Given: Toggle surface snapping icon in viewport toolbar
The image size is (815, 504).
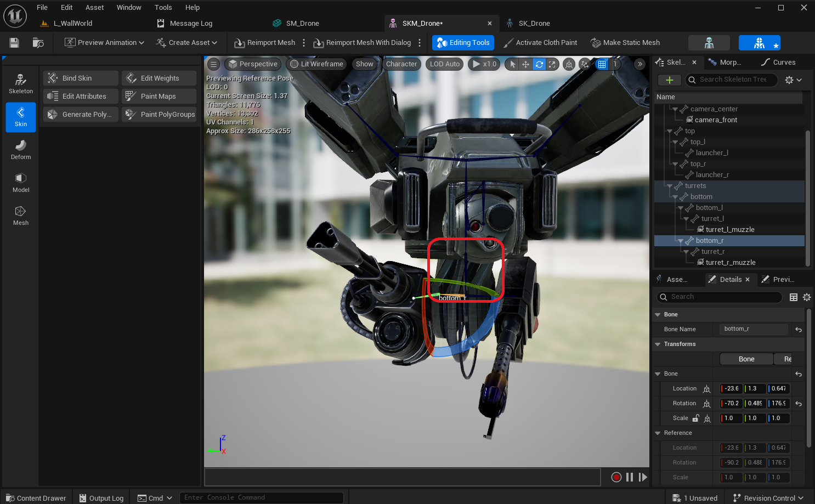Looking at the screenshot, I should tap(585, 64).
